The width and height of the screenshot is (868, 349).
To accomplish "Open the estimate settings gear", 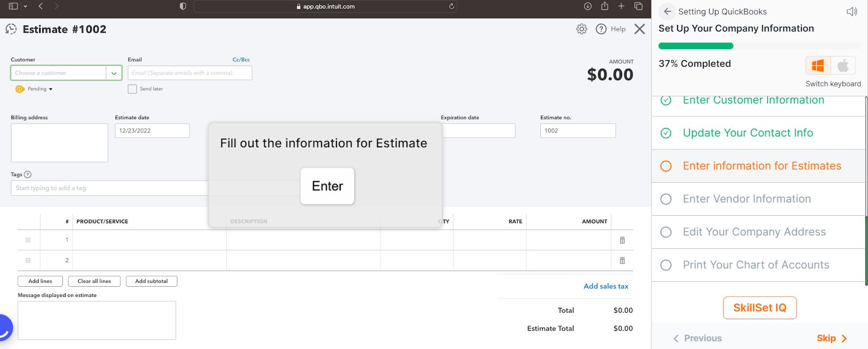I will [582, 29].
